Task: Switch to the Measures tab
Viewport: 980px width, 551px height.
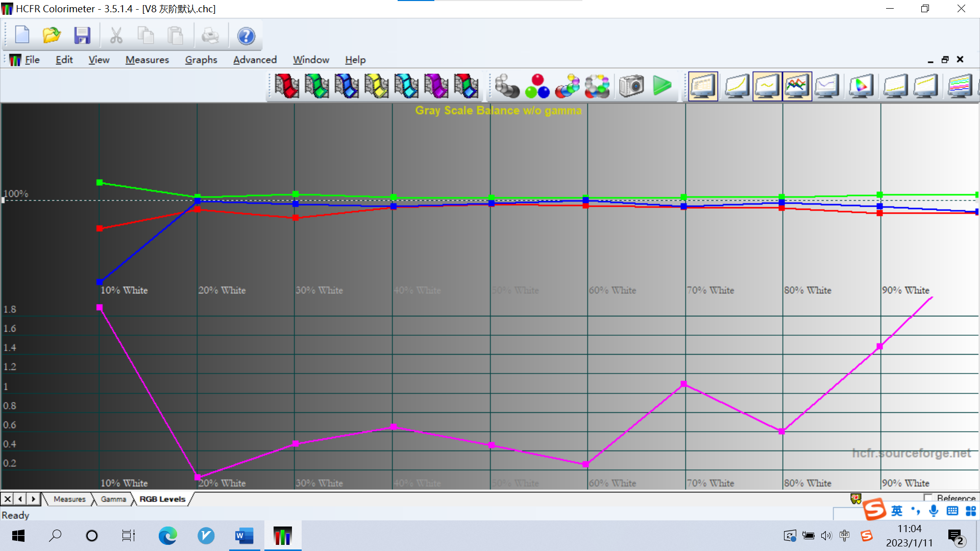Action: (x=69, y=499)
